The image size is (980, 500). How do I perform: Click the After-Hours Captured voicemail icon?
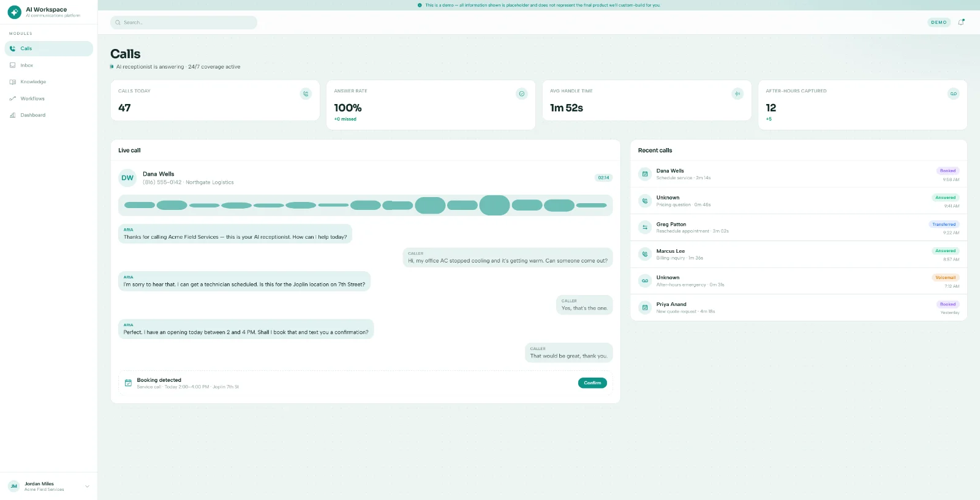[953, 94]
